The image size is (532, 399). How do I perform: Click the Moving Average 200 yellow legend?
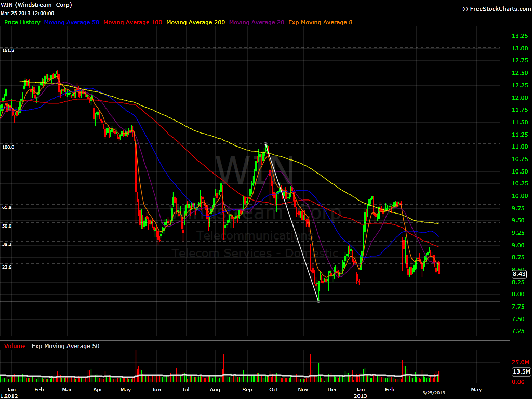click(x=195, y=23)
